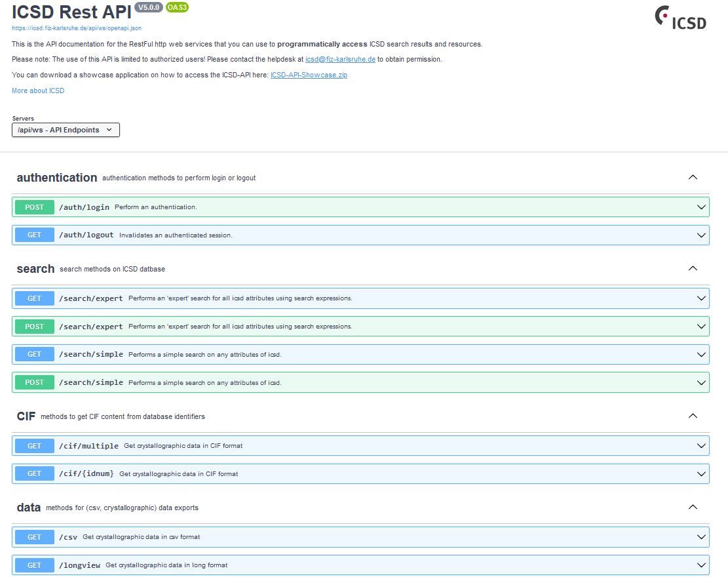Click GET badge of /auth/logout
The height and width of the screenshot is (581, 728).
pyautogui.click(x=34, y=235)
